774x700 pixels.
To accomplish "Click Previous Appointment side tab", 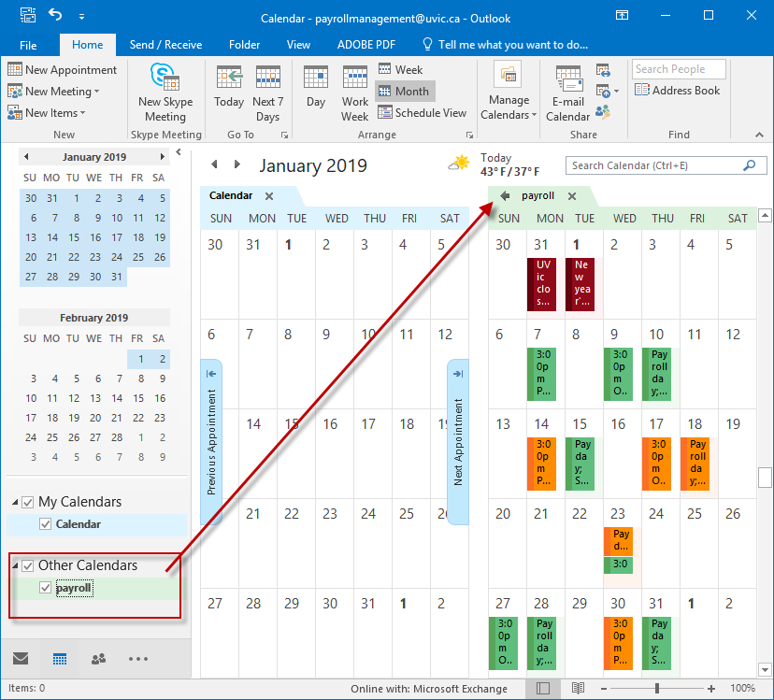I will [211, 442].
